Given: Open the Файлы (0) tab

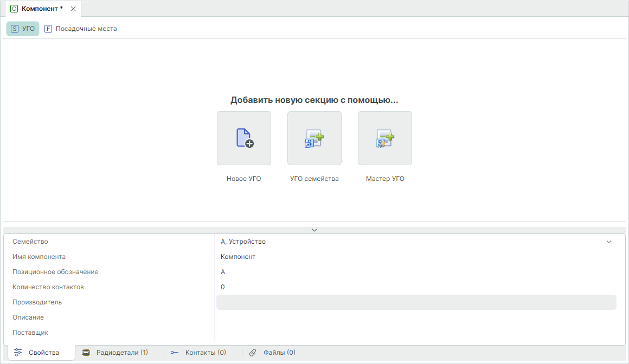Looking at the screenshot, I should click(x=272, y=353).
